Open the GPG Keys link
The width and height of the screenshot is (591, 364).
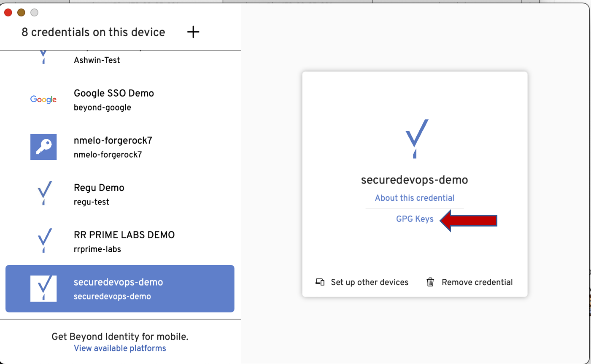click(x=415, y=219)
